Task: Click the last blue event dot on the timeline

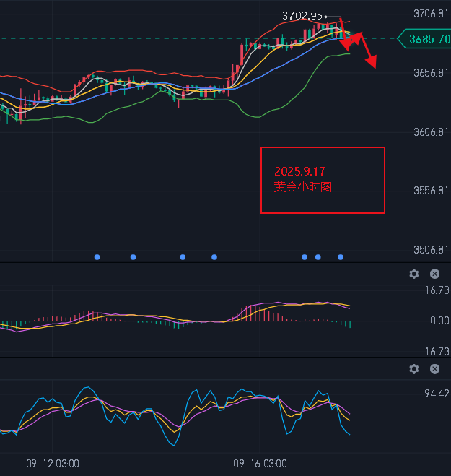Action: 341,257
